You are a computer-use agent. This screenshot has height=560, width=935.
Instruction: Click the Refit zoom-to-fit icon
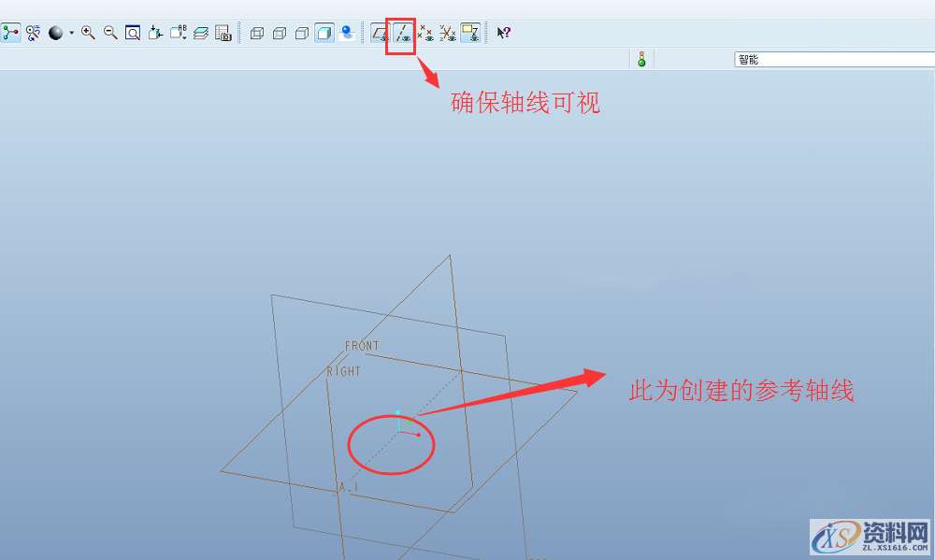133,33
